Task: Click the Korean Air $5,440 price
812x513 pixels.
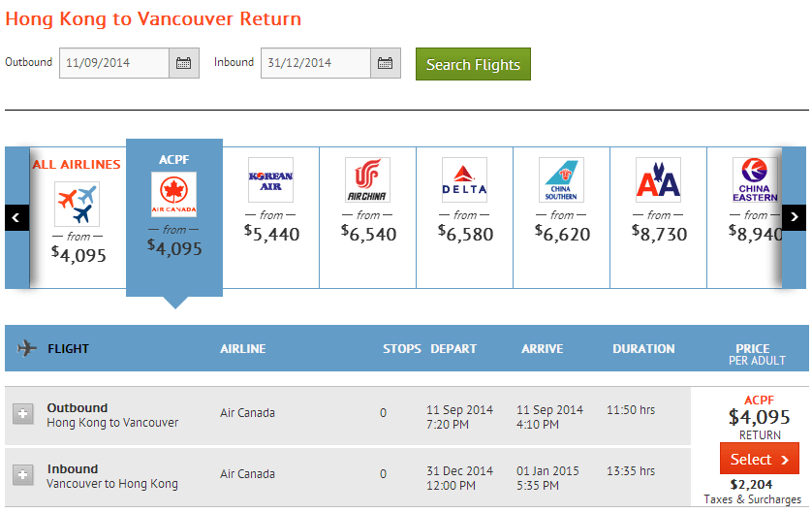Action: click(x=271, y=234)
